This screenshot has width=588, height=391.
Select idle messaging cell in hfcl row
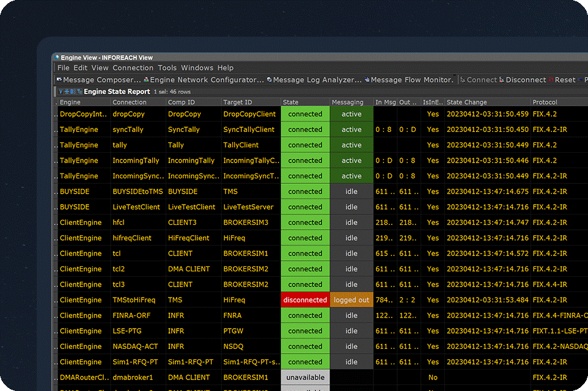point(351,222)
